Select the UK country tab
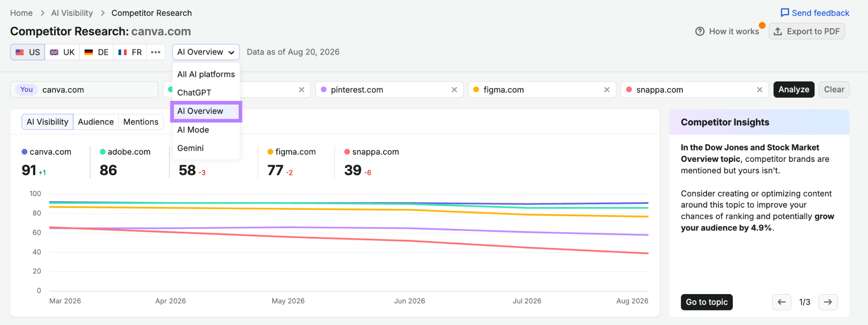 (62, 52)
